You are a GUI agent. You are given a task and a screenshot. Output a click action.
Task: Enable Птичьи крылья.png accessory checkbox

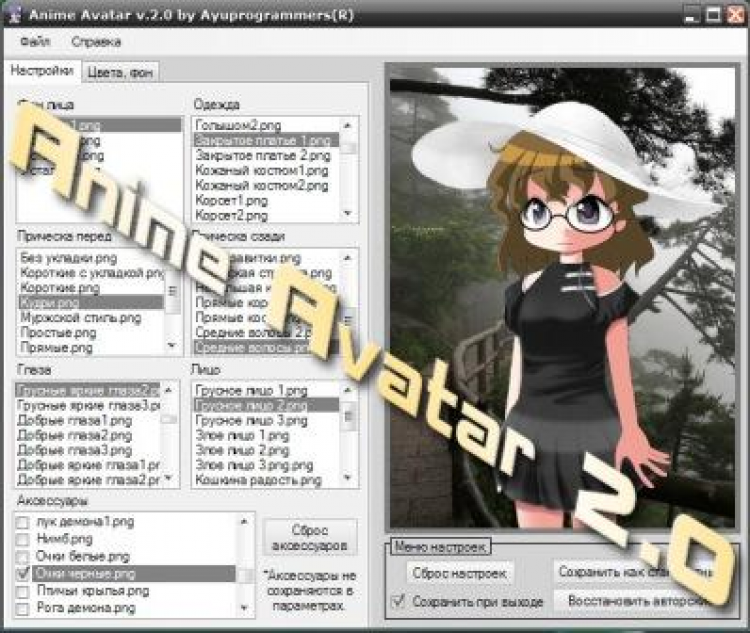pyautogui.click(x=22, y=592)
